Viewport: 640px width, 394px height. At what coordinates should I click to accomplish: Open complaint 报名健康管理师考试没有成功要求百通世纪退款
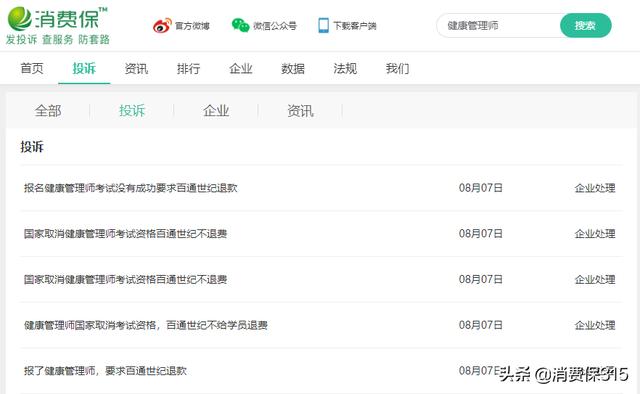coord(131,188)
